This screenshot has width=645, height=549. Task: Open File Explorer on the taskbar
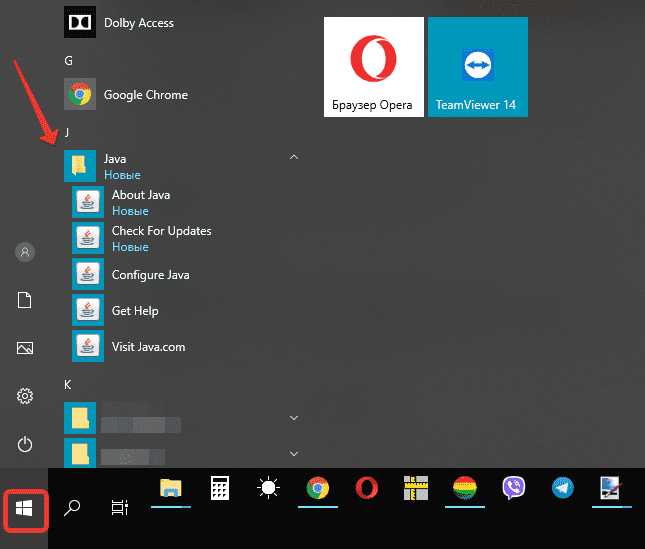coord(171,488)
